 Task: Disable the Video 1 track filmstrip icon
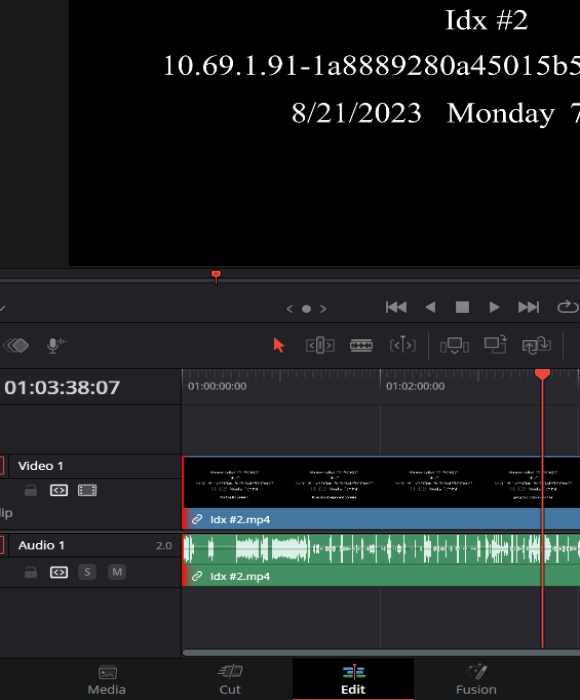(87, 490)
